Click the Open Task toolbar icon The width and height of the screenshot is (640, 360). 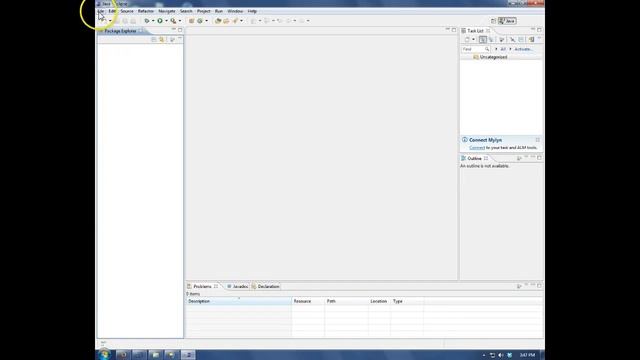tap(226, 21)
